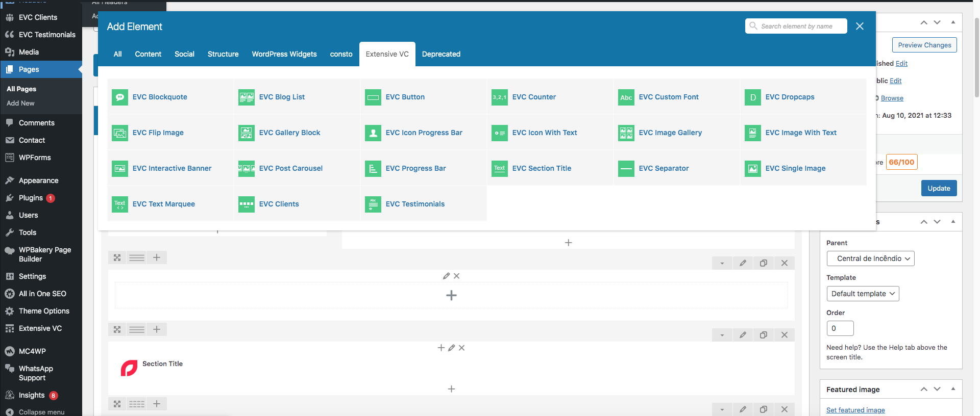Viewport: 980px width, 416px height.
Task: Add the EVC Flip Image element
Action: (170, 133)
